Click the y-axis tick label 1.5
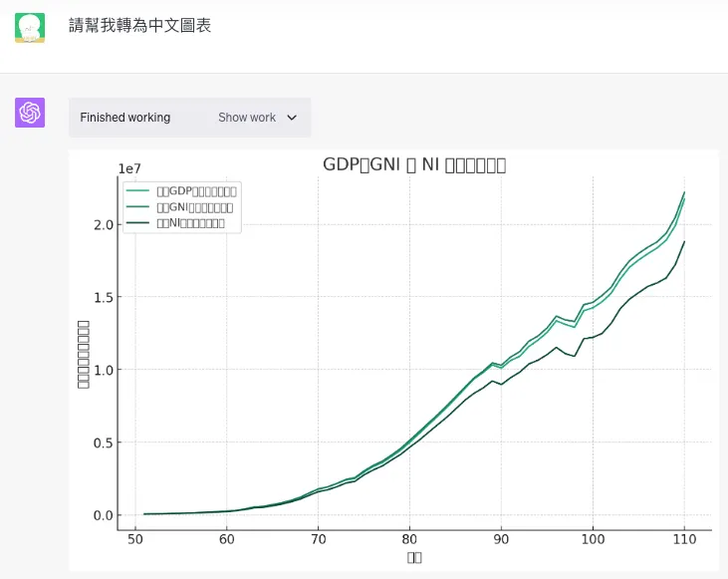The height and width of the screenshot is (579, 728). (x=104, y=297)
